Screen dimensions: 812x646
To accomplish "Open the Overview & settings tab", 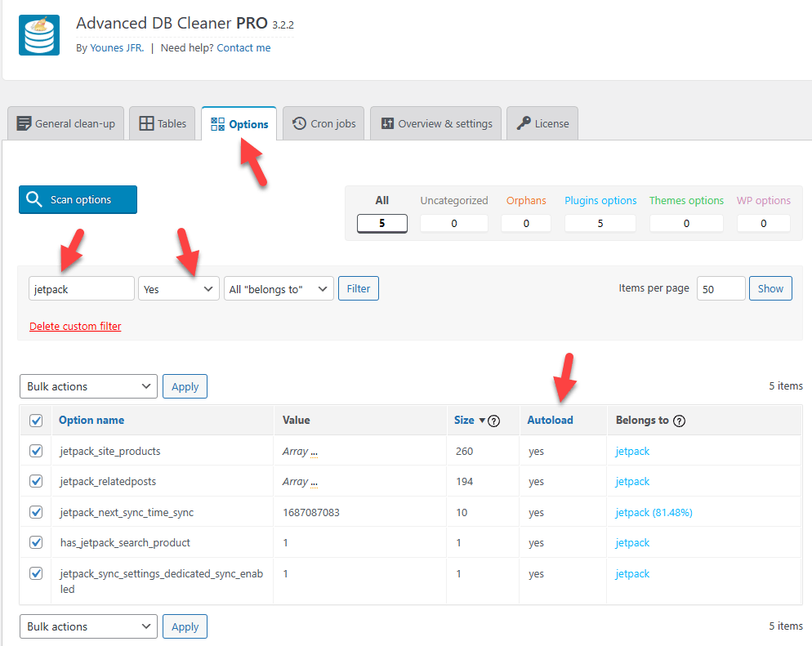I will coord(436,123).
